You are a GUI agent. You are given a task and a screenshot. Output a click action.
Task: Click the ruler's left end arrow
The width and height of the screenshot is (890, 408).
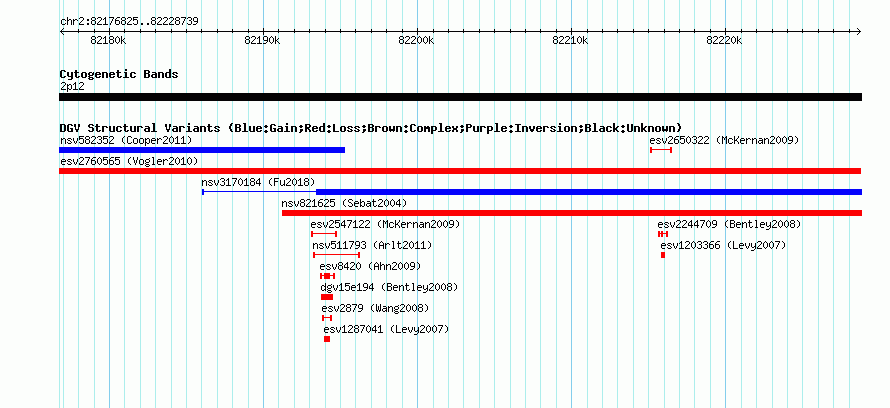pyautogui.click(x=62, y=32)
